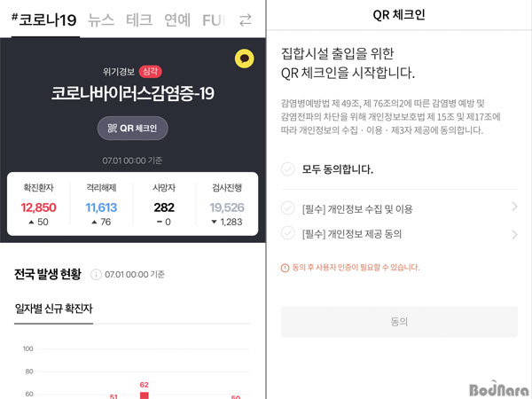Image resolution: width=532 pixels, height=399 pixels.
Task: Click the 격리해제 11,613 statistic
Action: click(x=101, y=205)
